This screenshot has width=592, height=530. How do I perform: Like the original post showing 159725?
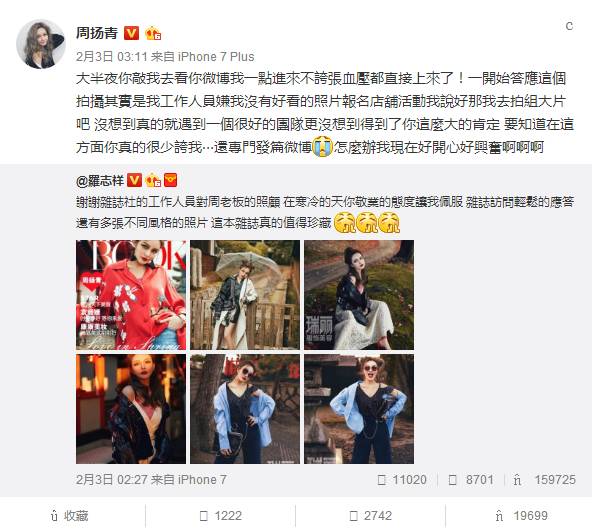click(x=544, y=480)
